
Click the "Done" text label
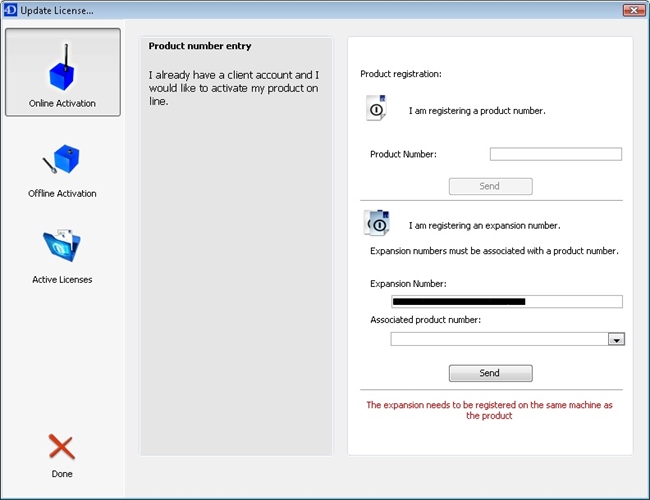tap(62, 474)
